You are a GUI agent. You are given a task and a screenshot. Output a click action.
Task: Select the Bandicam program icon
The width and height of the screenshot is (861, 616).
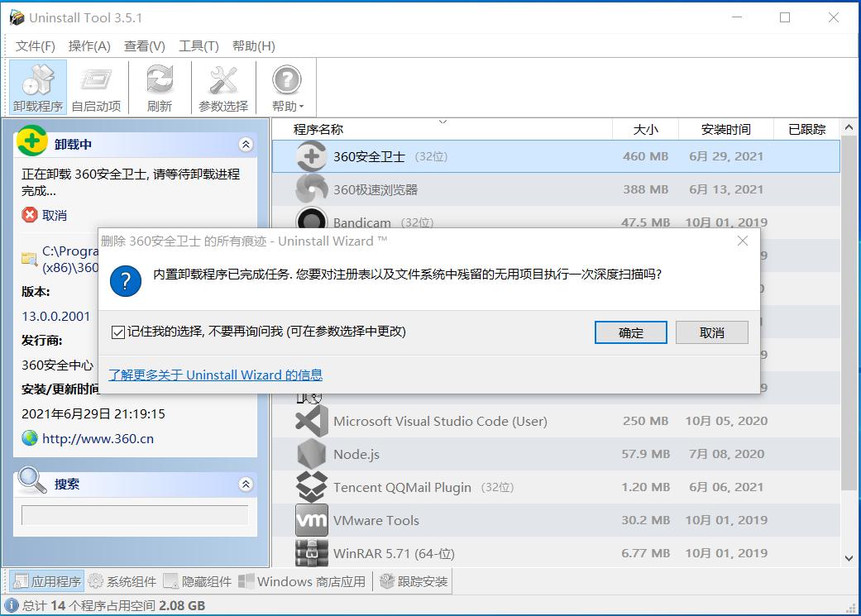tap(310, 222)
